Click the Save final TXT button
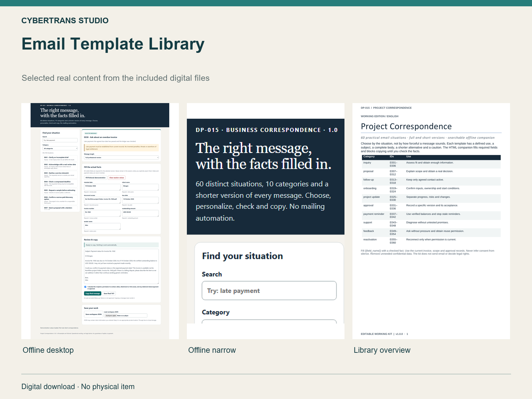532x399 pixels. (109, 294)
